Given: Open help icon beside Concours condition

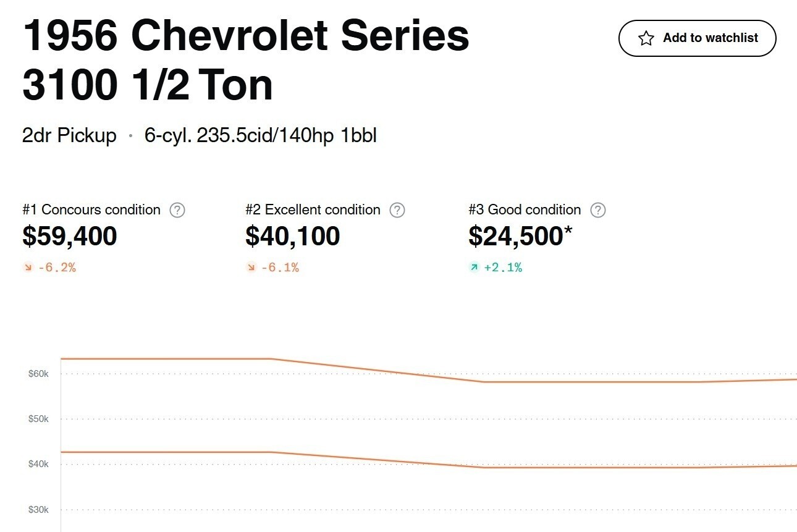Looking at the screenshot, I should 177,210.
